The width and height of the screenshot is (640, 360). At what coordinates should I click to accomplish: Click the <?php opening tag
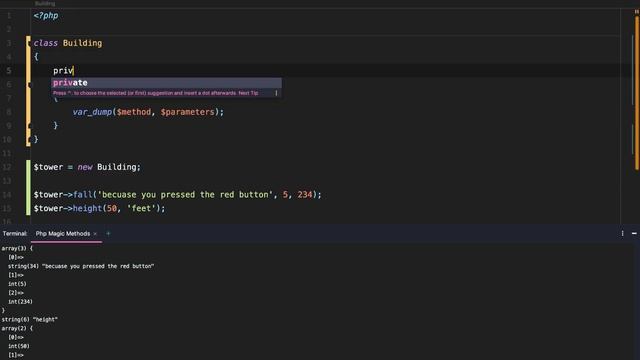tap(46, 16)
